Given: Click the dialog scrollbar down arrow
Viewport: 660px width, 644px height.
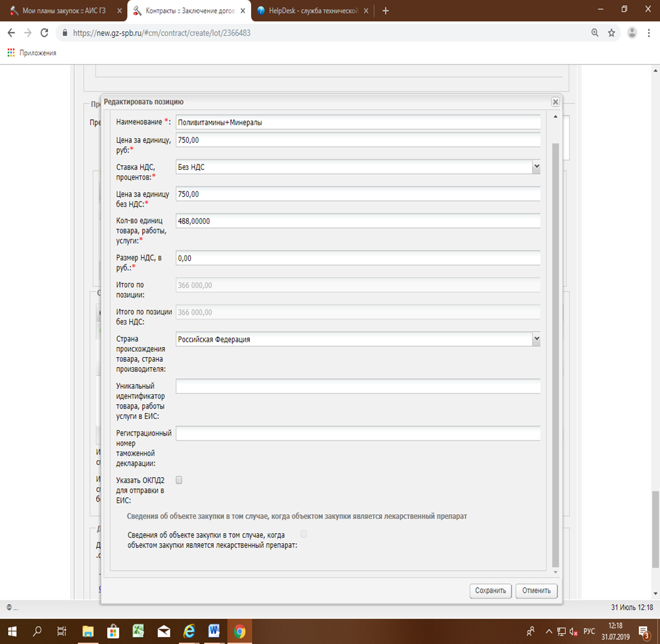Looking at the screenshot, I should (555, 572).
